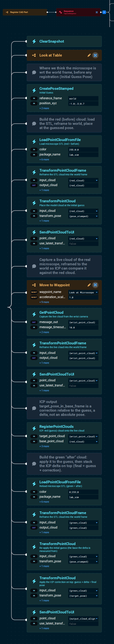Screen dimensions: 114x644
Task: Open base_point_cloud dropdown in RegisterPointClouds
Action: click(x=83, y=442)
